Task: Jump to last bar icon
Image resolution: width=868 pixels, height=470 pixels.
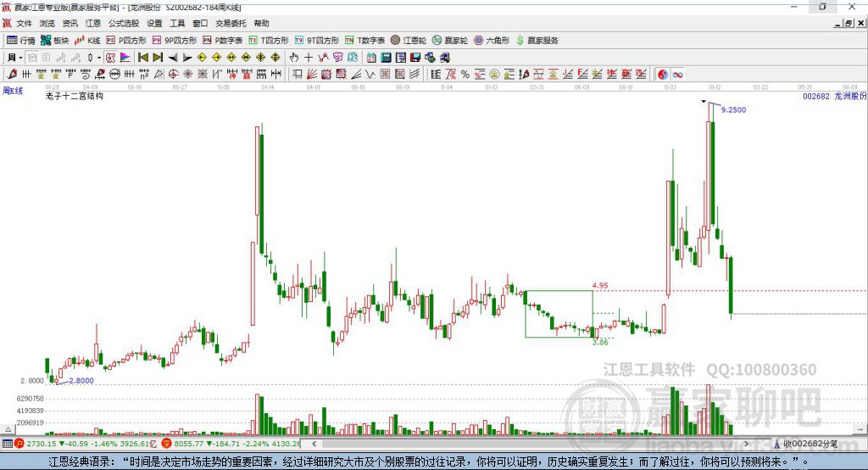Action: tap(158, 58)
